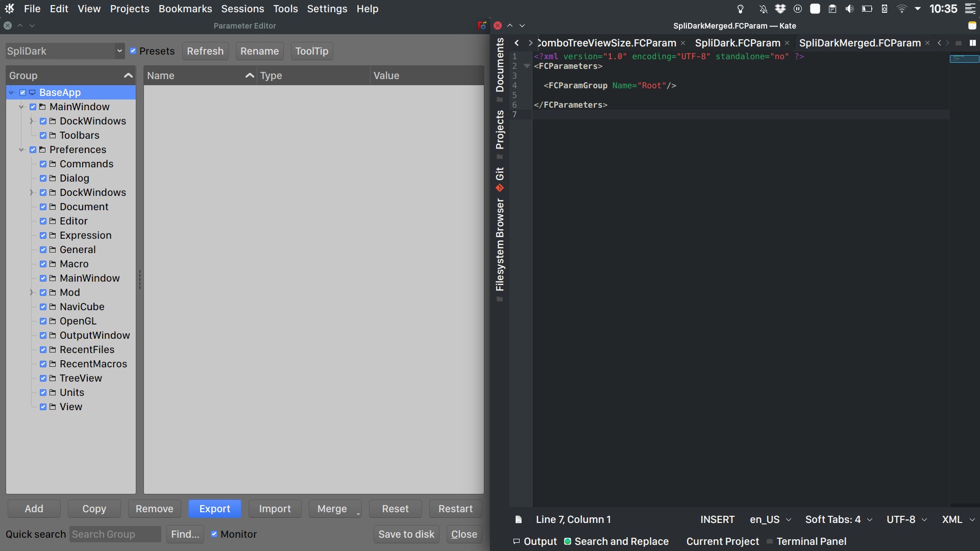Open the Dropbox tray icon

780,8
